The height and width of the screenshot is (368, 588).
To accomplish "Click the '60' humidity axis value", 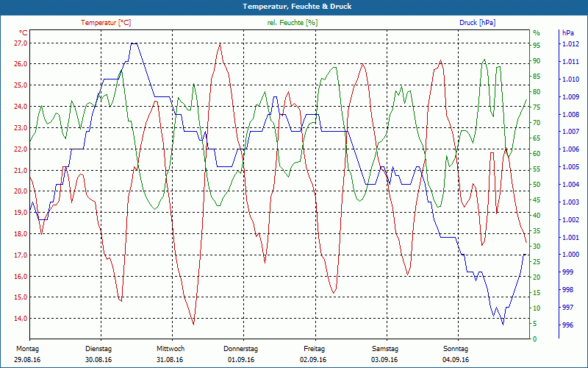I will tap(537, 154).
